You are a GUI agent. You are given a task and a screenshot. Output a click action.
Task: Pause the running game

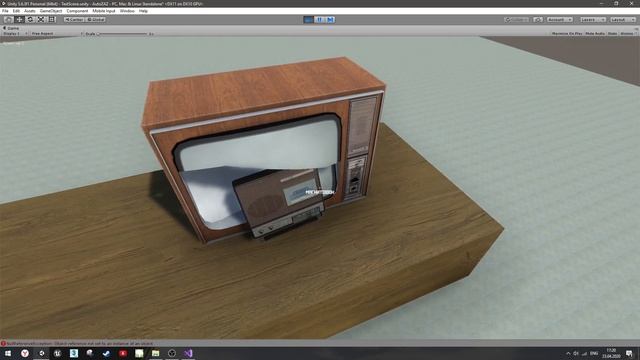coord(320,20)
